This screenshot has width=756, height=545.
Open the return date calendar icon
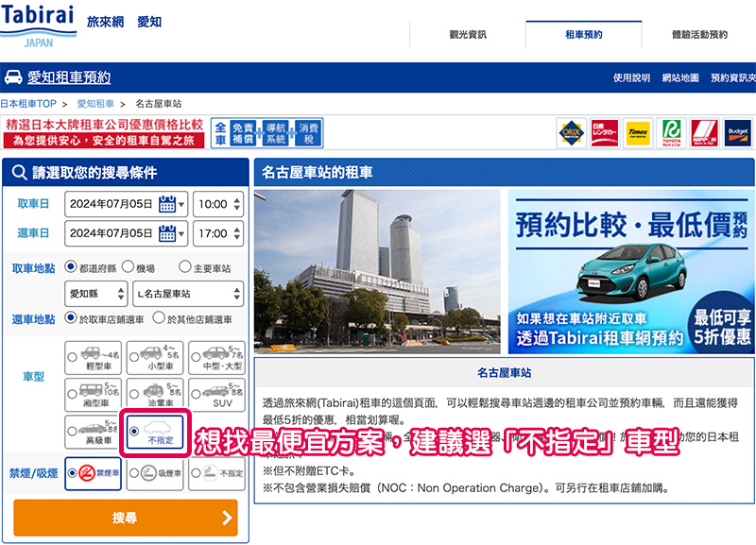(x=167, y=233)
